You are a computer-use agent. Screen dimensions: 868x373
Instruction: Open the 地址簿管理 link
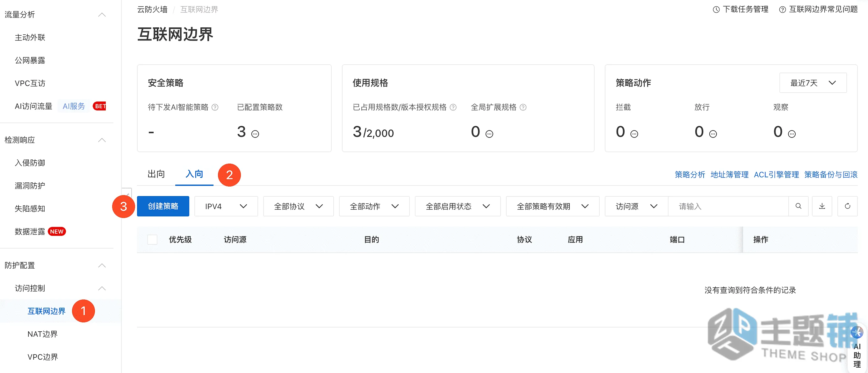[x=729, y=174]
